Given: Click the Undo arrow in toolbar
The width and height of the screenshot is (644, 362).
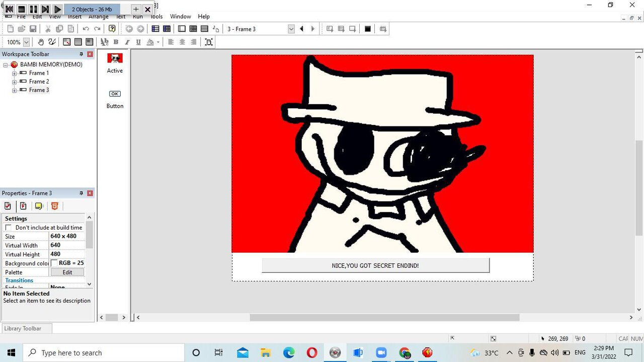Looking at the screenshot, I should point(86,29).
